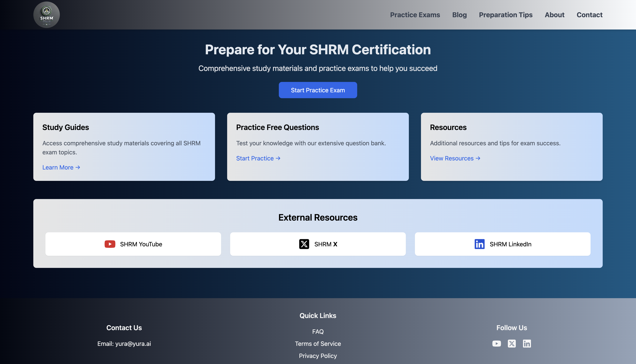
Task: Click the red YouTube icon in External Resources
Action: point(110,244)
